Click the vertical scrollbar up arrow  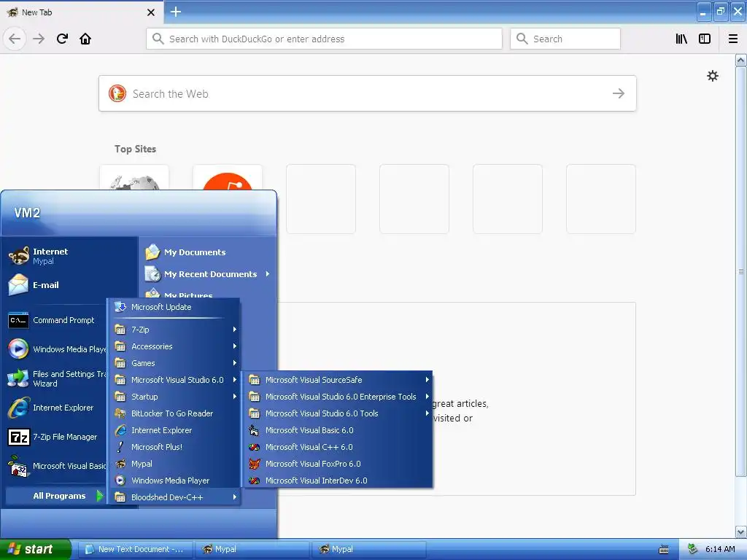click(x=741, y=60)
